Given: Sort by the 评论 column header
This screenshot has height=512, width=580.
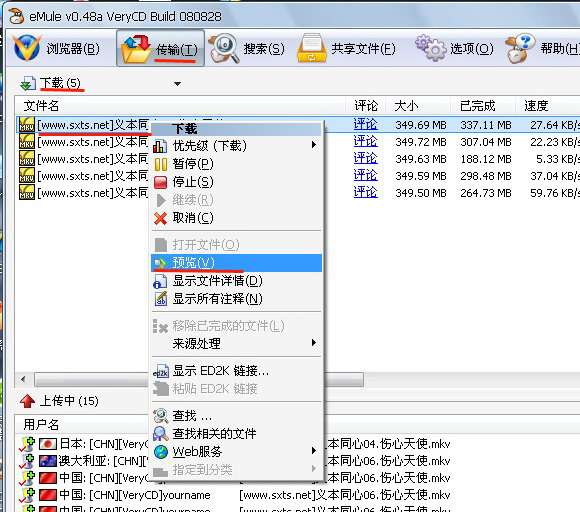Looking at the screenshot, I should [x=366, y=106].
